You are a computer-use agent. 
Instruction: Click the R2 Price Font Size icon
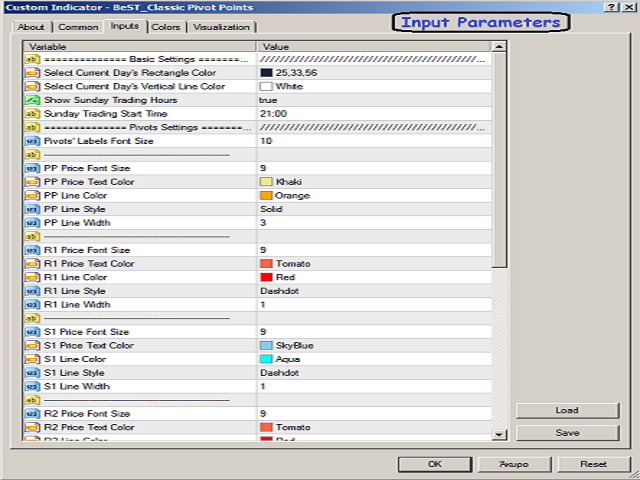point(32,414)
